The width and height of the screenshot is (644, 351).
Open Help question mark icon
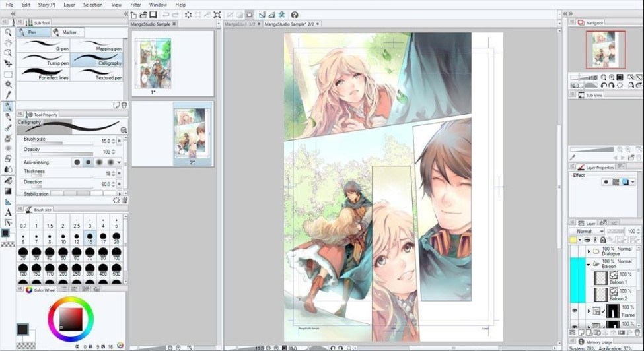295,15
